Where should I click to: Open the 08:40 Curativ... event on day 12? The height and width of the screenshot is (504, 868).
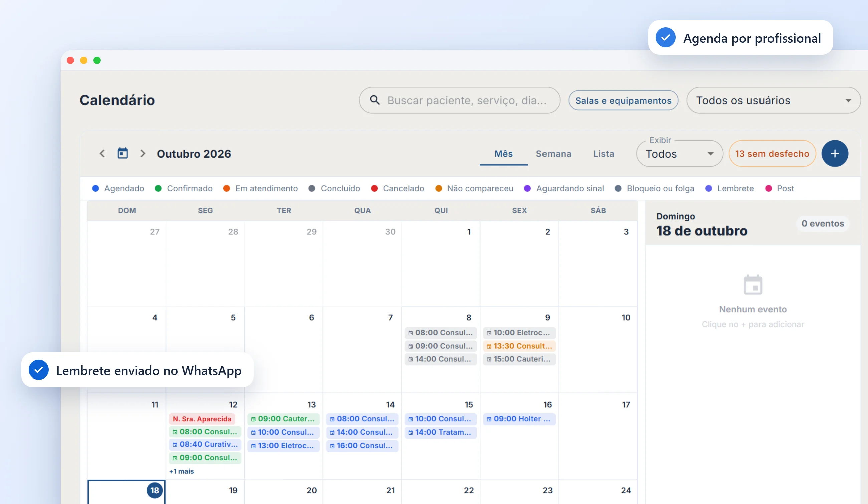point(205,445)
